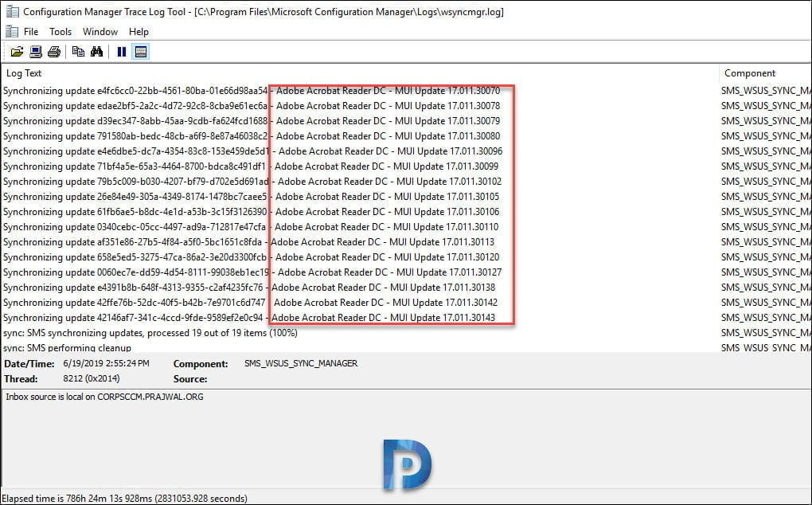Screen dimensions: 812x505
Task: Click the application icon in title bar
Action: coord(12,11)
